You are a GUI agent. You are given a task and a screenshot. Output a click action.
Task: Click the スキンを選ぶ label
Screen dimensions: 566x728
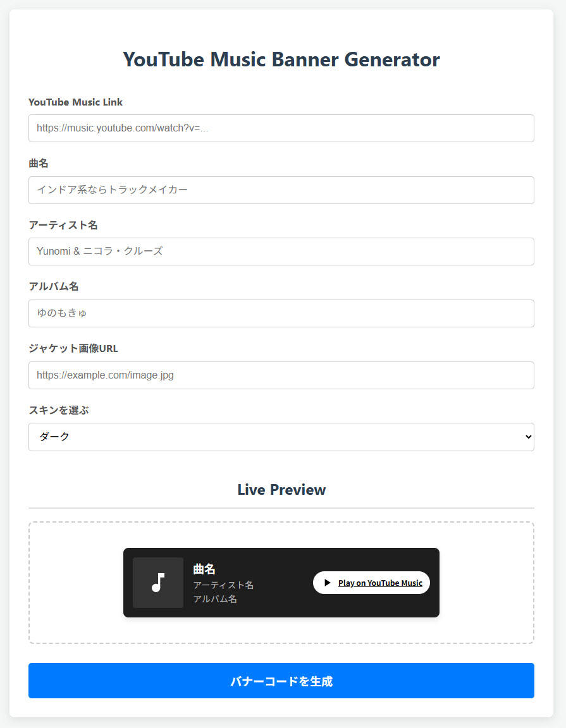(x=59, y=410)
